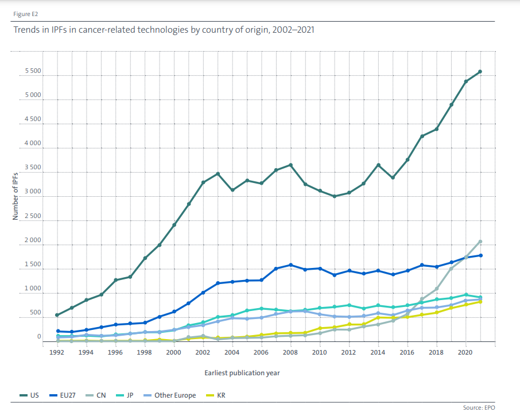Click the 5 500 y-axis label
This screenshot has height=420, width=520.
click(x=33, y=71)
